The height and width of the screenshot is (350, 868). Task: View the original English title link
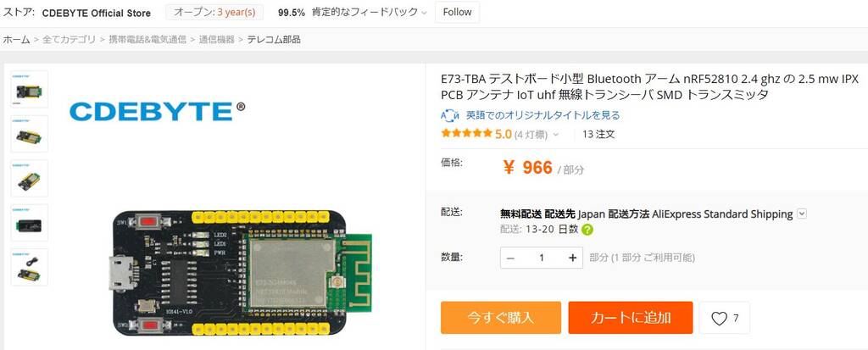[542, 115]
